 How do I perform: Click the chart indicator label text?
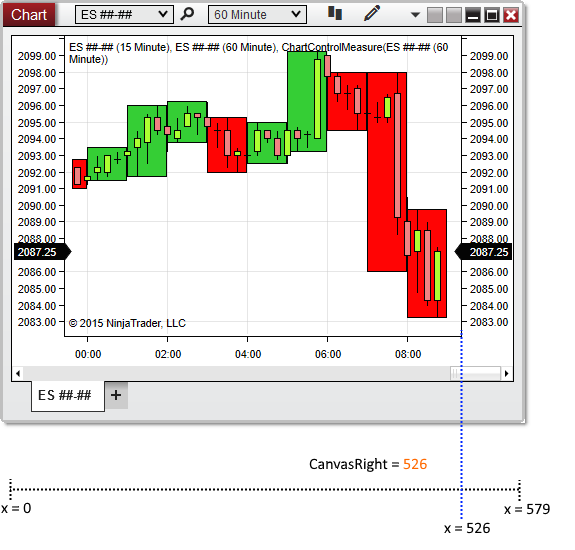tap(259, 53)
